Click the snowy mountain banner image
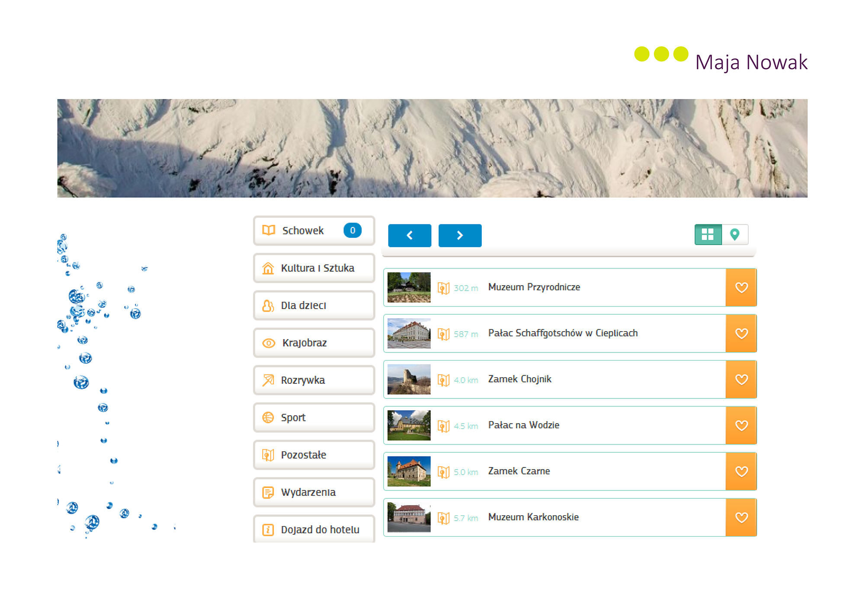 (432, 148)
